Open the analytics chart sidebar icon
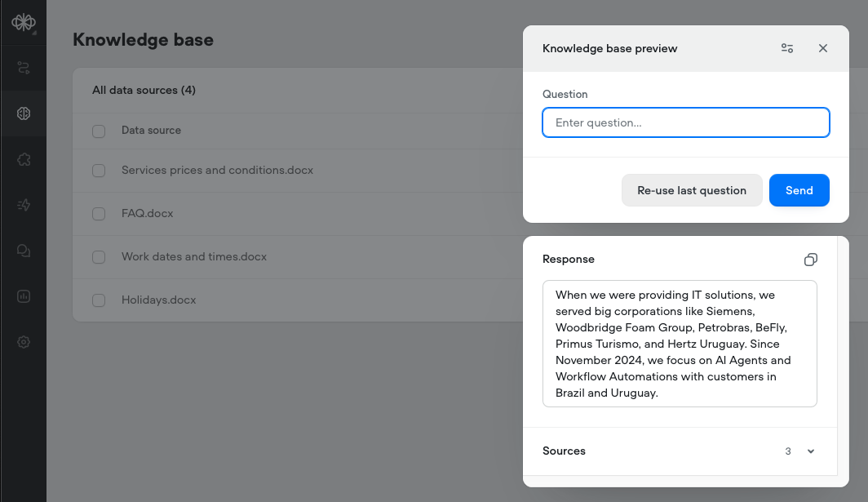Screen dimensions: 868x502 (24, 296)
